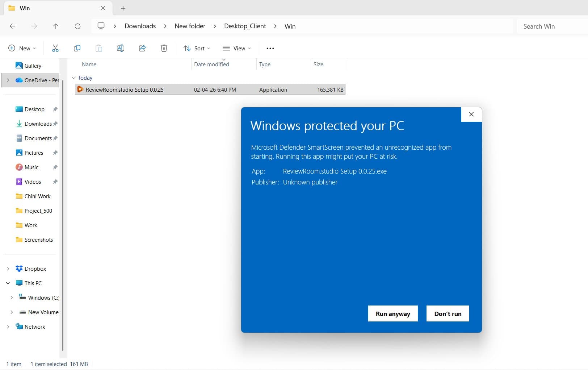Viewport: 588px width, 370px height.
Task: Open the pinned Documents folder
Action: click(34, 138)
